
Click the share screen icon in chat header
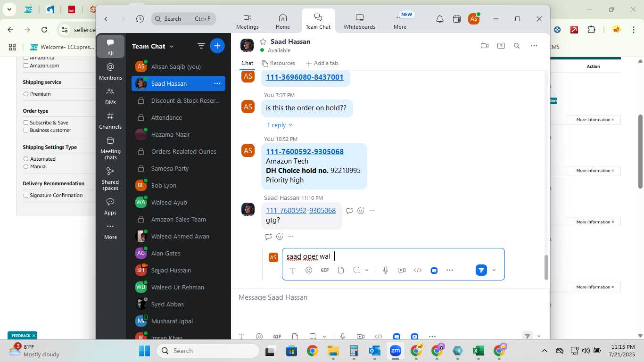[501, 46]
